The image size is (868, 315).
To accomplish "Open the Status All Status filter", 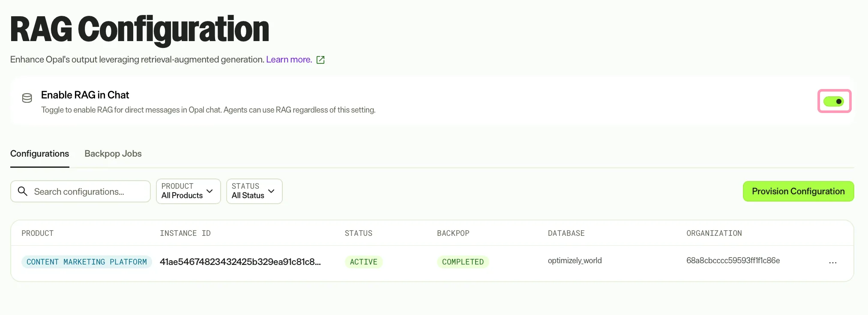I will coord(254,191).
